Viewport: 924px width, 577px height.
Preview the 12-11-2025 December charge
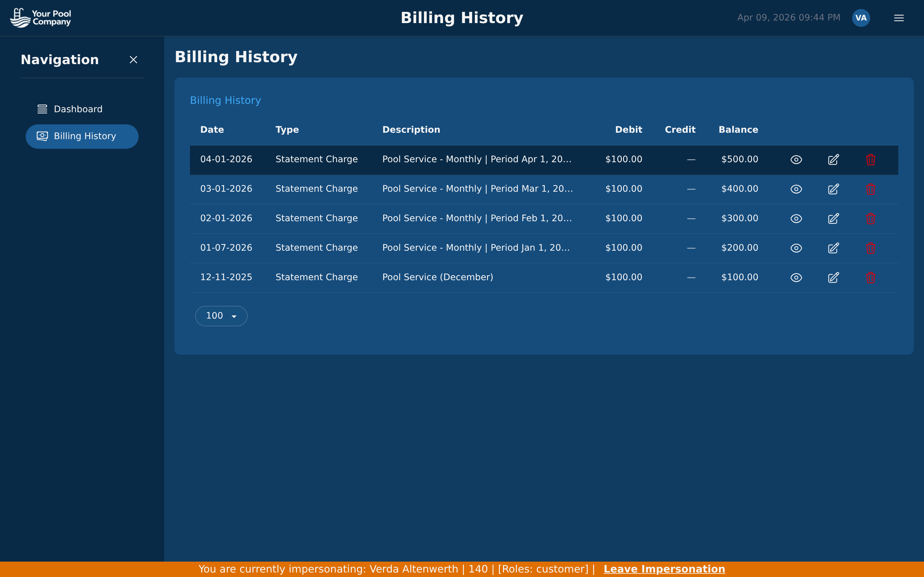[x=796, y=277]
